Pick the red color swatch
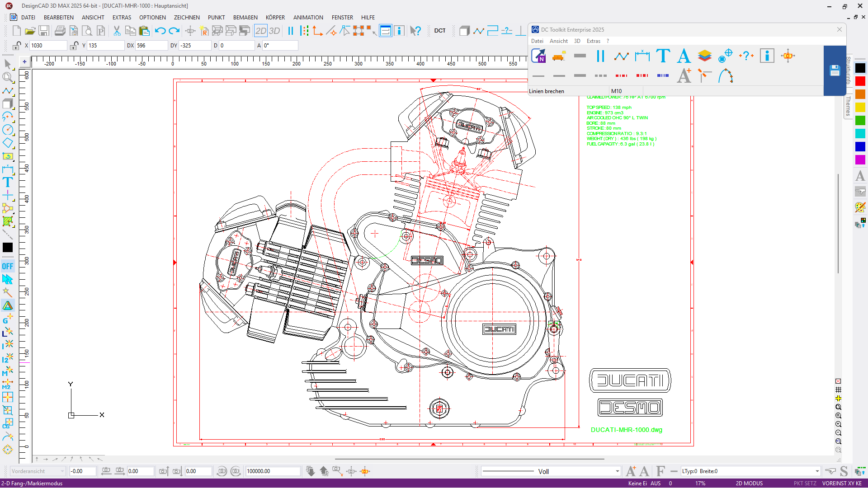The width and height of the screenshot is (868, 488). coord(860,81)
